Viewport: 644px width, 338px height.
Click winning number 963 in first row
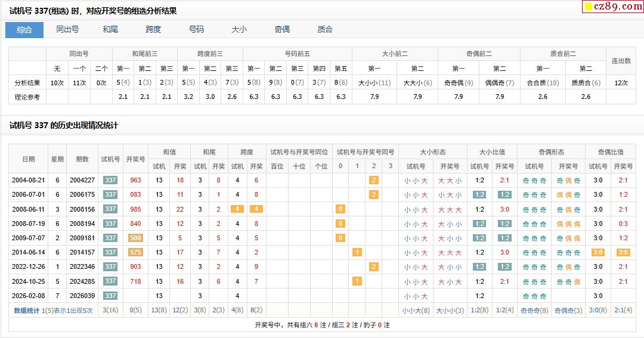pyautogui.click(x=135, y=180)
